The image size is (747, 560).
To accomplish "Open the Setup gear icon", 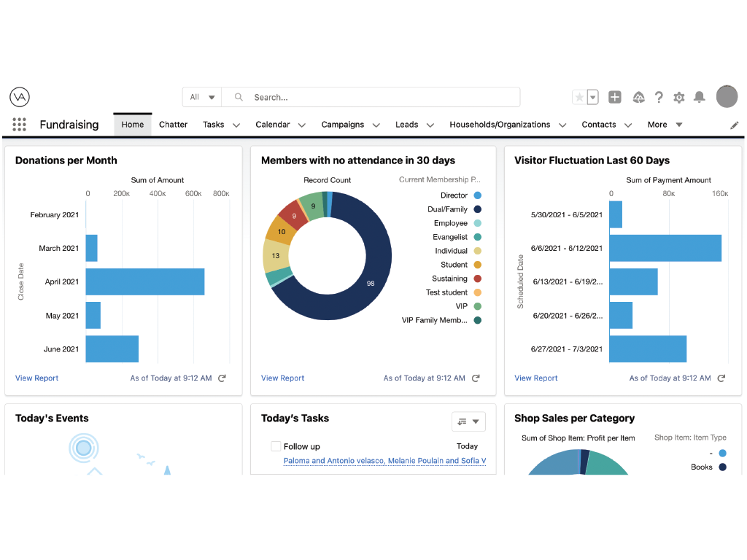I will click(679, 98).
